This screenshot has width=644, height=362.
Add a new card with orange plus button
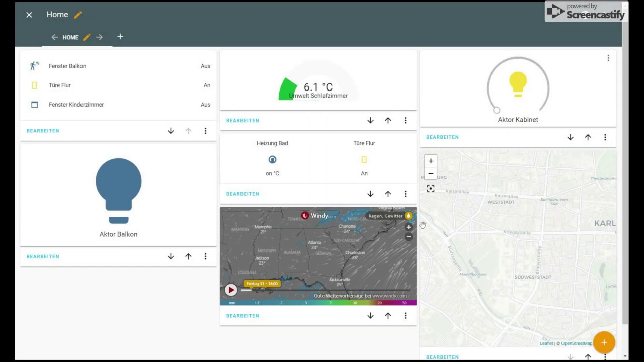(x=604, y=343)
